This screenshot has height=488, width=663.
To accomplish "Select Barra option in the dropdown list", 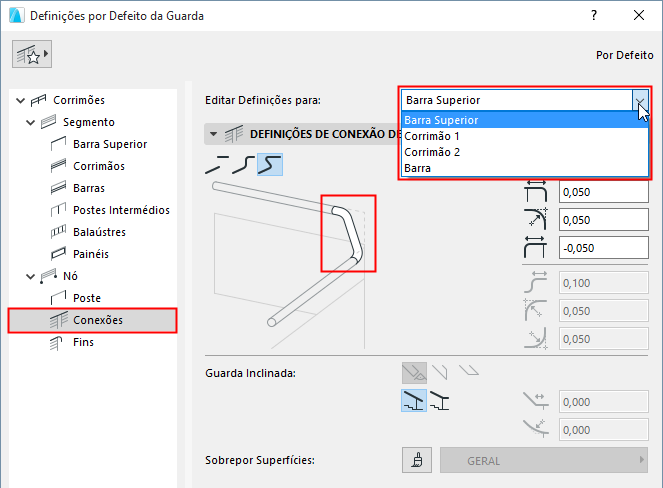I will pos(418,168).
